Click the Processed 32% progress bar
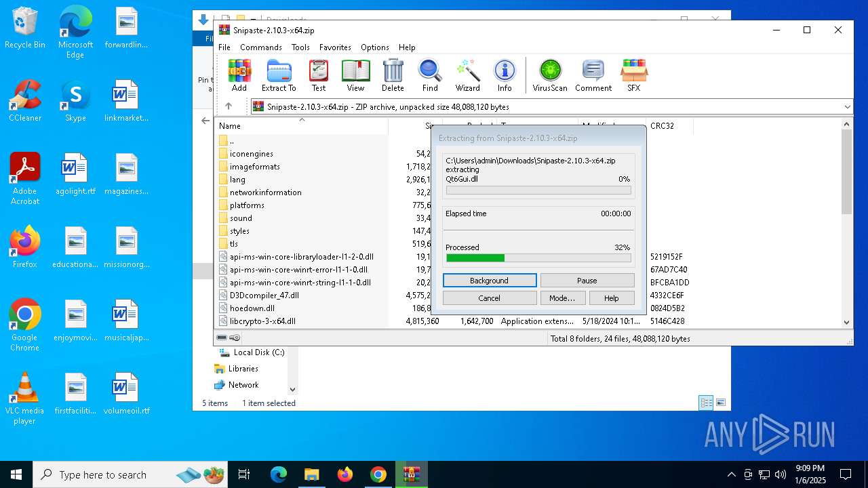 click(x=538, y=258)
